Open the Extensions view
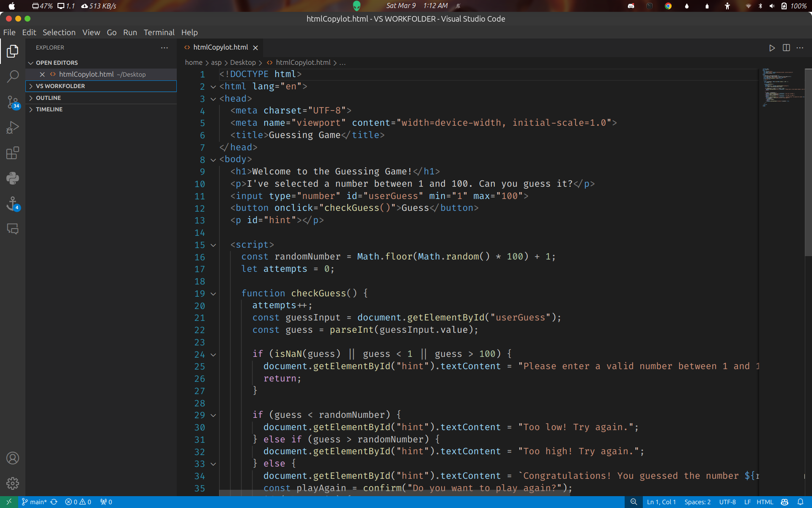The height and width of the screenshot is (508, 812). [x=13, y=153]
